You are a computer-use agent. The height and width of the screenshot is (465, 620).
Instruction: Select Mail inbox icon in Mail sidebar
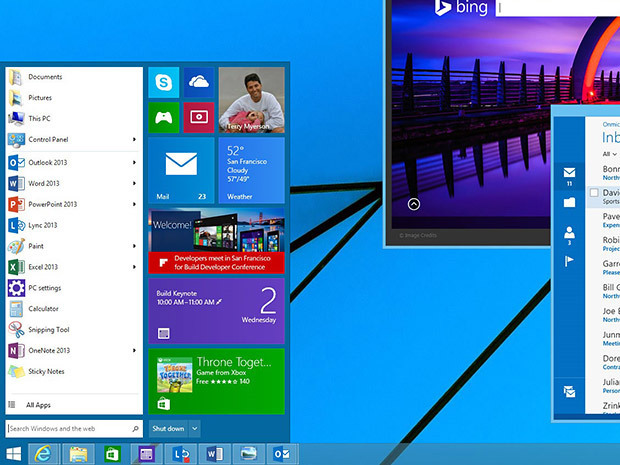(x=569, y=176)
